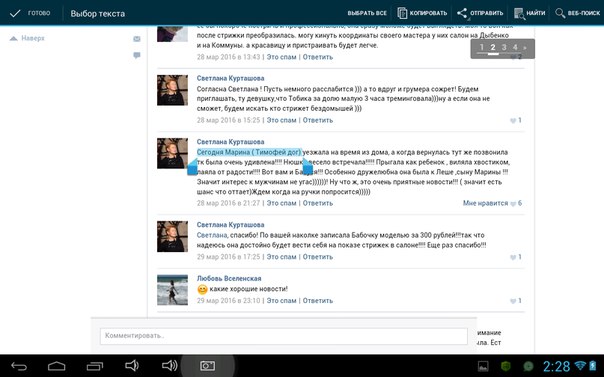604x377 pixels.
Task: Tap the volume up speaker icon
Action: pos(169,365)
